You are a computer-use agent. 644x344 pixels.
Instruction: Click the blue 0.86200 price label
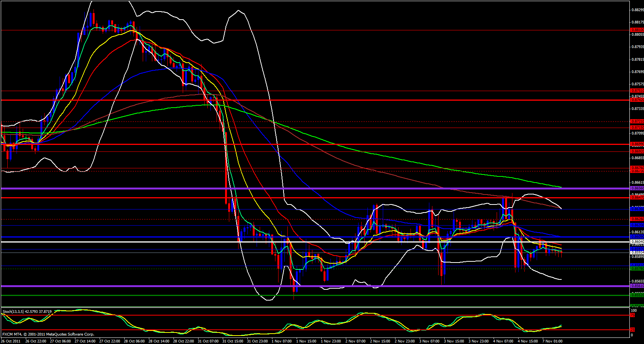click(x=637, y=225)
